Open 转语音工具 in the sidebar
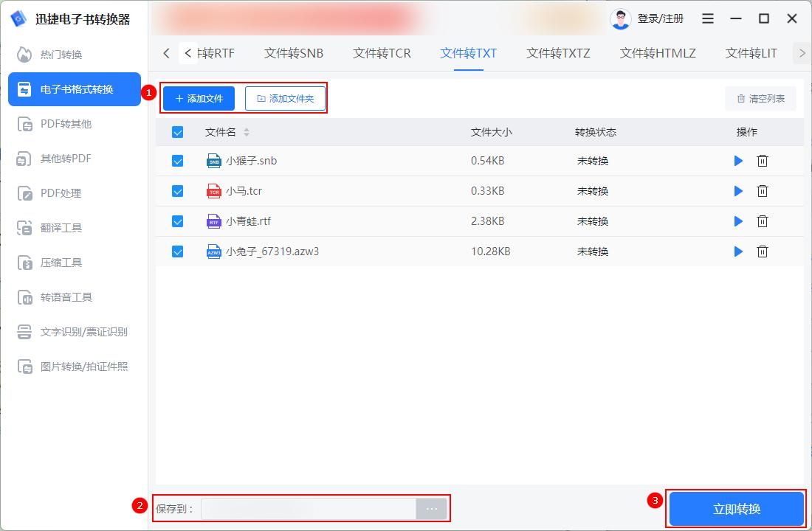 pos(75,297)
